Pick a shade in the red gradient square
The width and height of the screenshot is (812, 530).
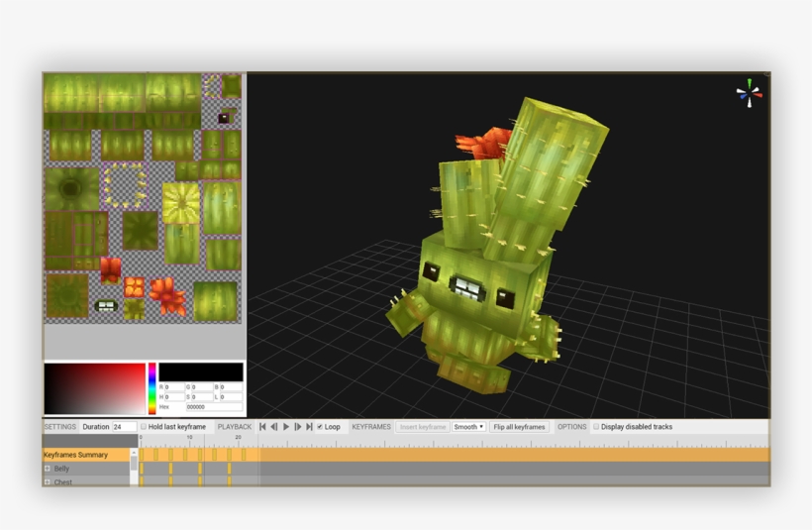point(95,388)
